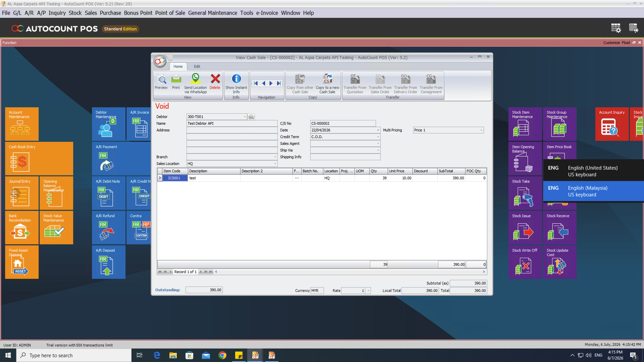644x362 pixels.
Task: Expand the currency Rate dropdown
Action: (x=368, y=291)
